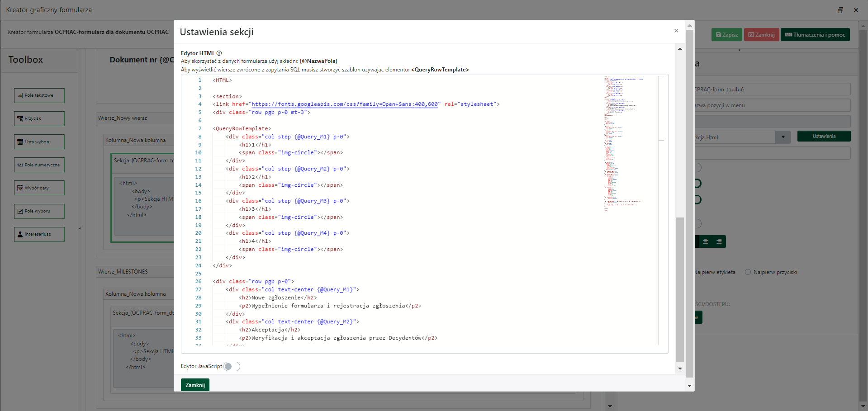Image resolution: width=868 pixels, height=411 pixels.
Task: Click the Ustawienia sekcji dialog scrollbar thumb
Action: [x=680, y=289]
